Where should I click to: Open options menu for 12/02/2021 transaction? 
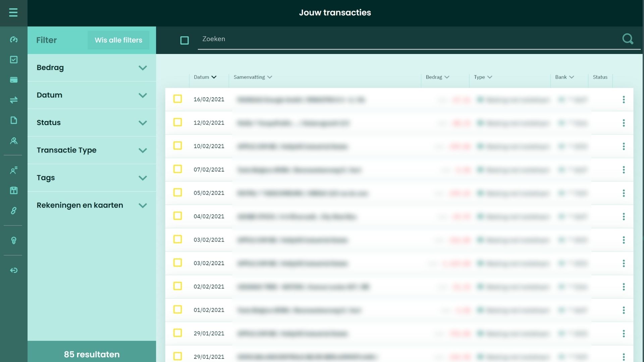(624, 123)
